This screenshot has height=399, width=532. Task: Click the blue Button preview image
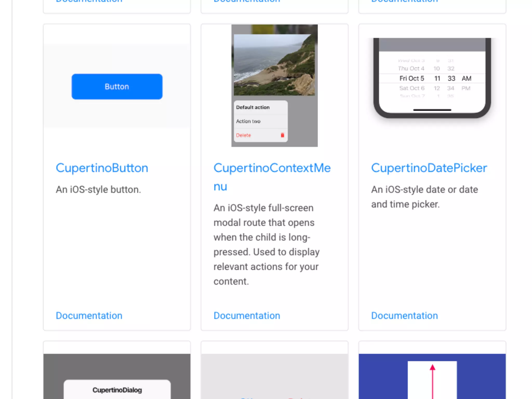tap(117, 87)
